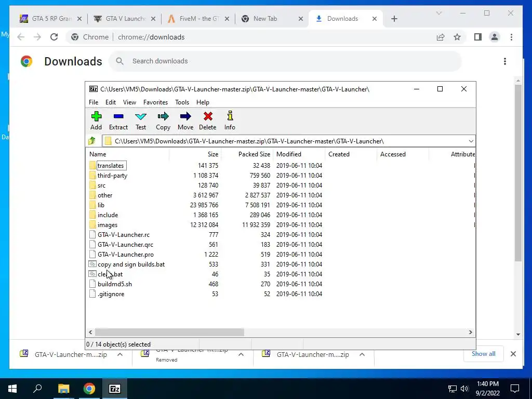Screen dimensions: 532x399
Task: Click the taskbar clock and date
Action: click(x=487, y=389)
